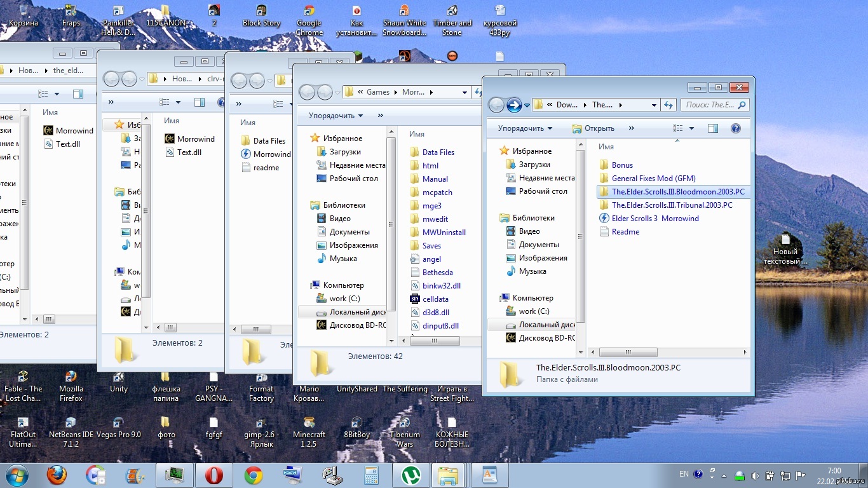Screen dimensions: 868x488
Task: Click the Opera icon in the taskbar
Action: [x=214, y=475]
